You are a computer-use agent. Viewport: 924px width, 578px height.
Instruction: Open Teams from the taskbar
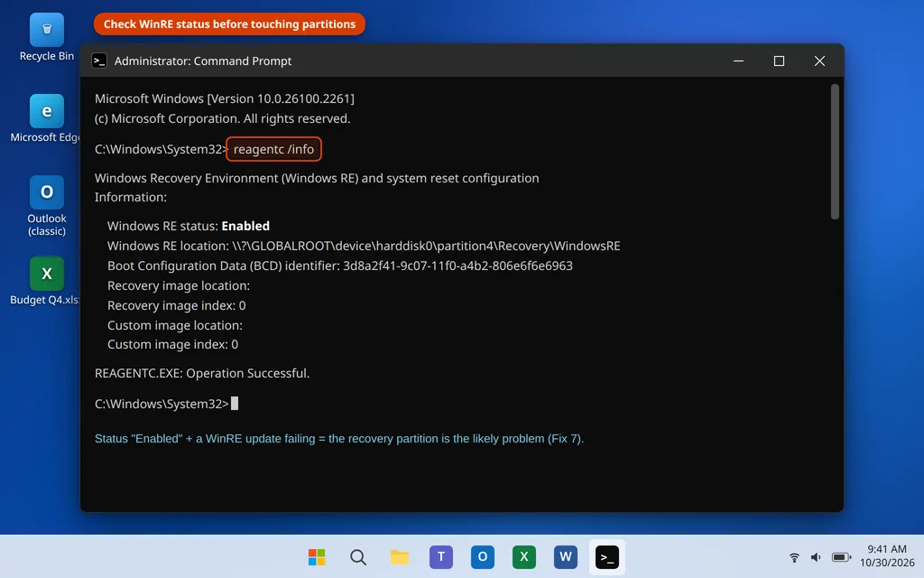(440, 556)
